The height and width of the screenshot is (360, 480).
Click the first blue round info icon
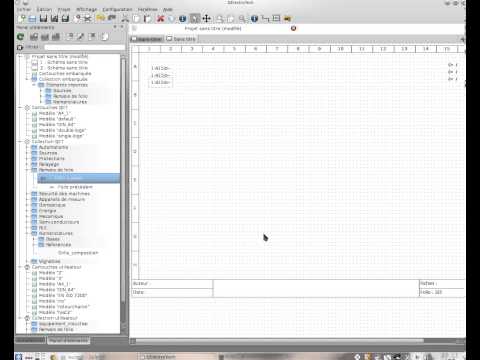tap(182, 19)
